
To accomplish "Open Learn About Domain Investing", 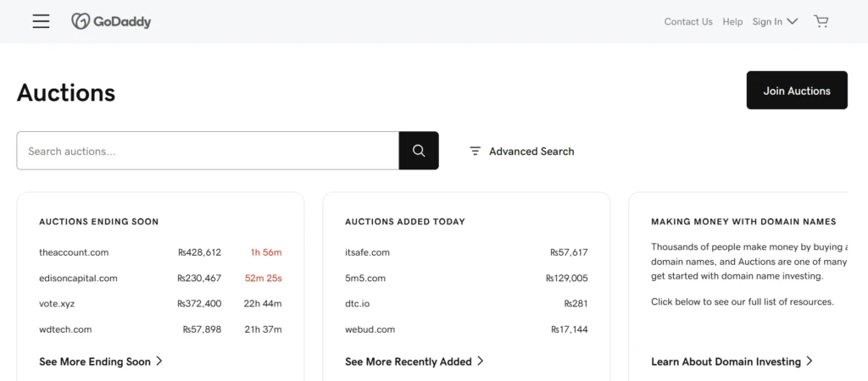I will [x=732, y=362].
